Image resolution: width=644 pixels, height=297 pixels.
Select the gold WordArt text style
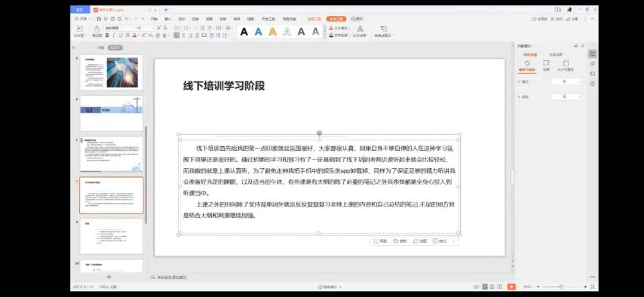click(272, 32)
